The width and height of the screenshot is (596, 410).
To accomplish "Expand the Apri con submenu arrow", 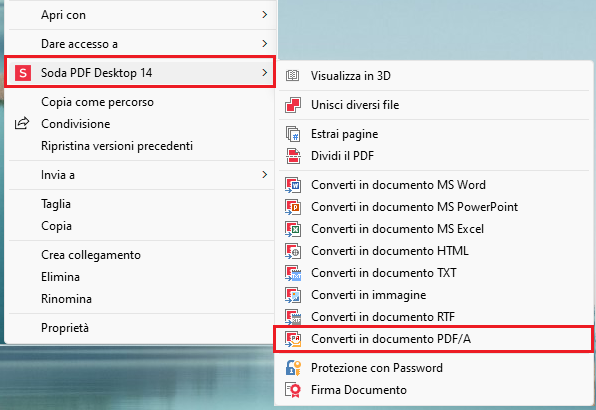I will 265,14.
